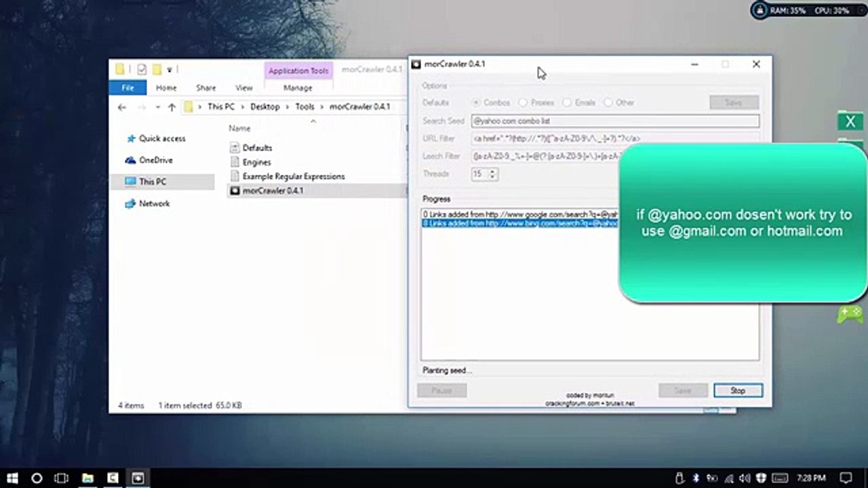The width and height of the screenshot is (868, 488).
Task: Click Desktop in the address breadcrumb
Action: [x=264, y=107]
